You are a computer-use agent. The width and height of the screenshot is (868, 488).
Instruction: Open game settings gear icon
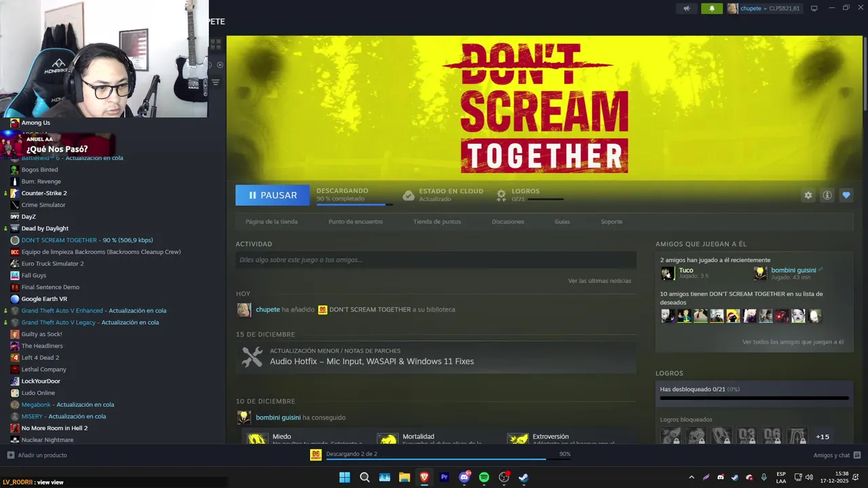808,195
